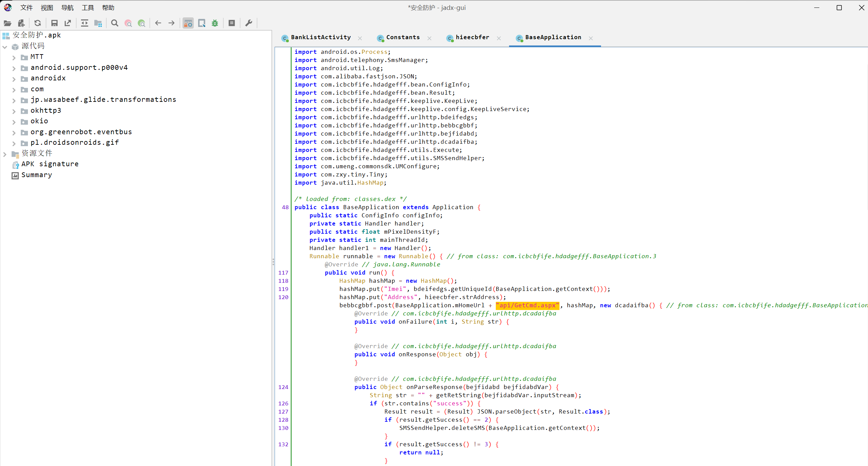868x466 pixels.
Task: Click the split pane divider handle
Action: [x=273, y=262]
